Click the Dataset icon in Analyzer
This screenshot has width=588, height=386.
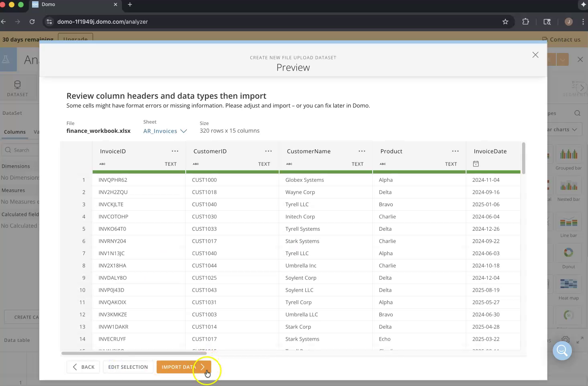pyautogui.click(x=17, y=88)
